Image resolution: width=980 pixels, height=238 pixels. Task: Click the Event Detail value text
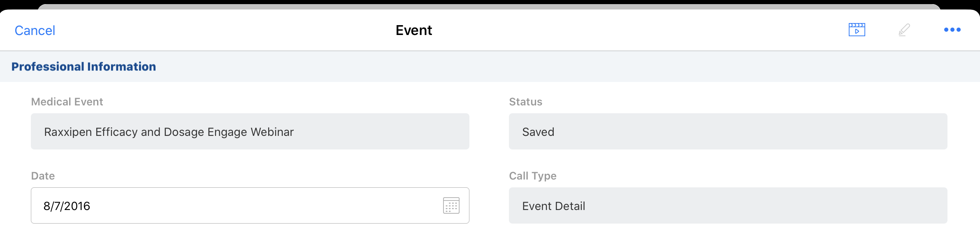[553, 206]
